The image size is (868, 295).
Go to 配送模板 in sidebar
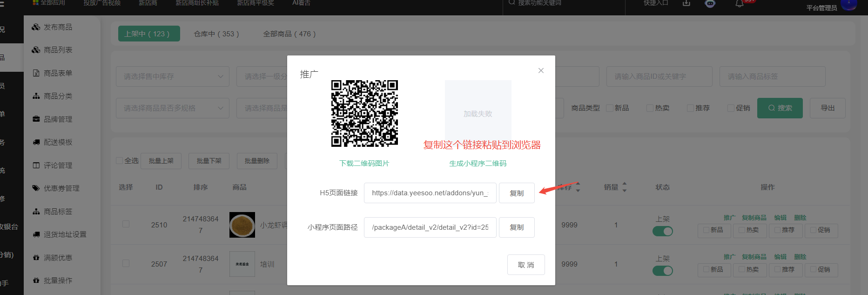[58, 142]
